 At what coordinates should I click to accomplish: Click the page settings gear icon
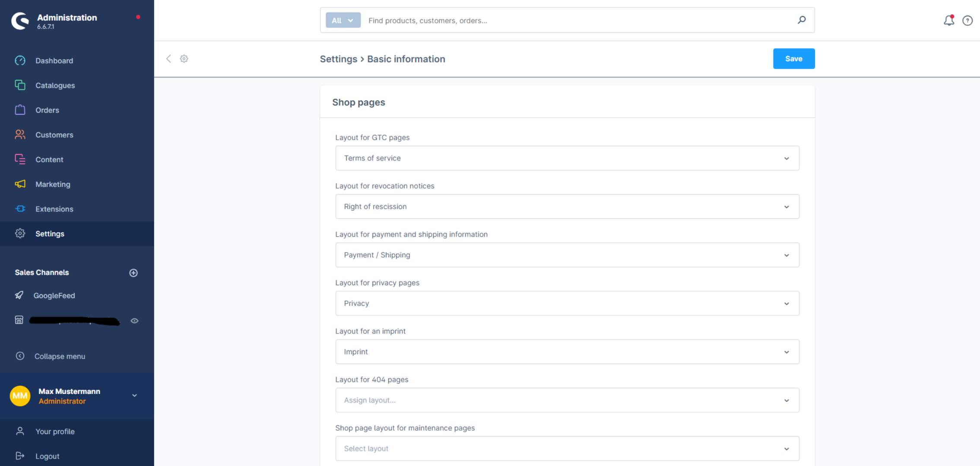184,59
